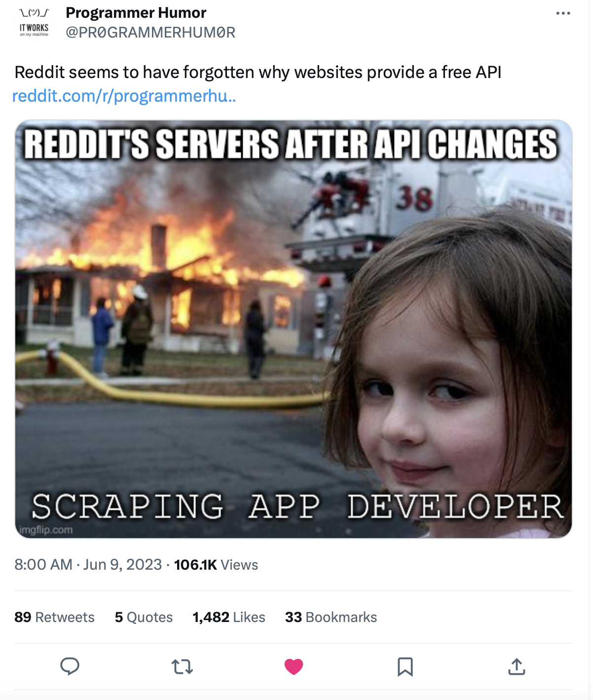Screen dimensions: 593x700
Task: Follow the reddit.com/r/programmerhu.. link
Action: point(124,96)
